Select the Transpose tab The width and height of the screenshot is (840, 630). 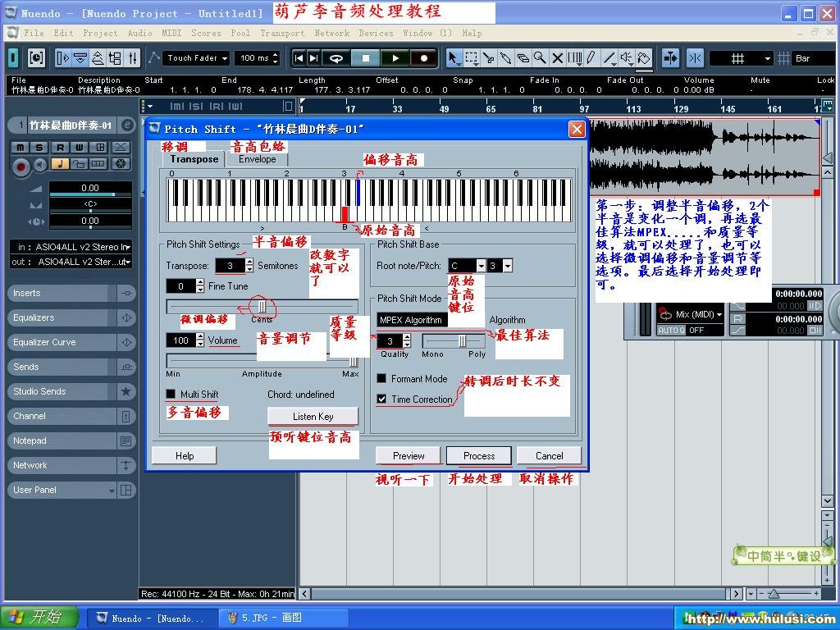coord(194,159)
